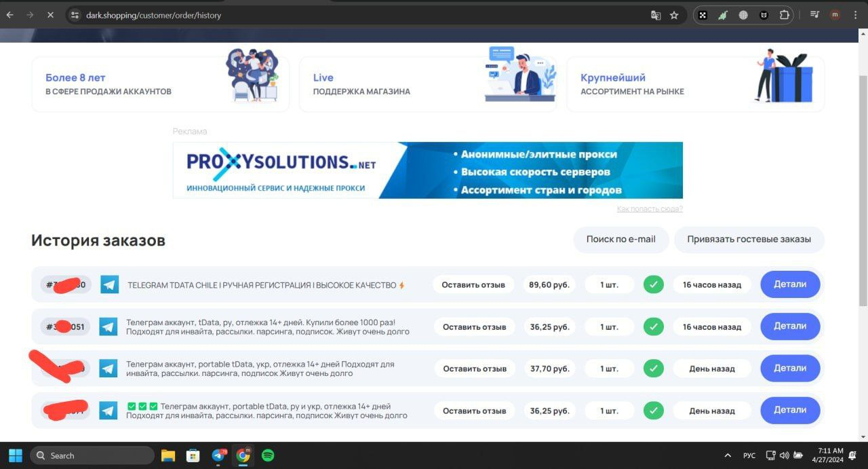Open the globe extension icon

pos(743,15)
